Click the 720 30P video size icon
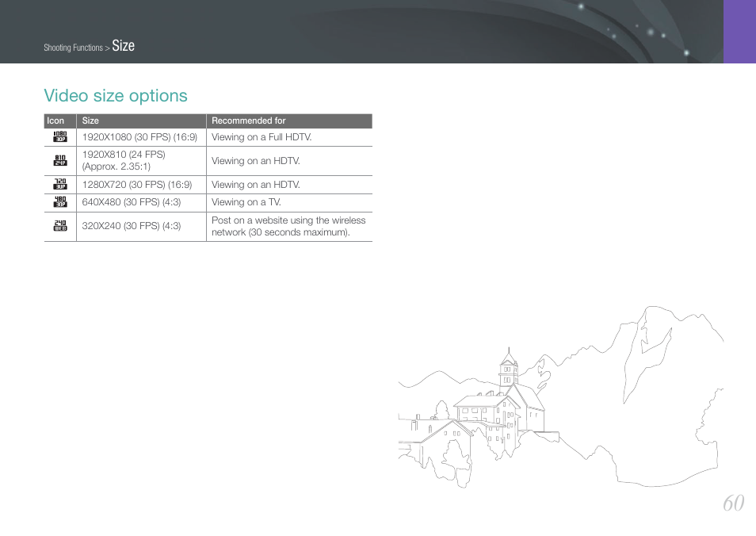Viewport: 756px width, 536px height. coord(59,184)
